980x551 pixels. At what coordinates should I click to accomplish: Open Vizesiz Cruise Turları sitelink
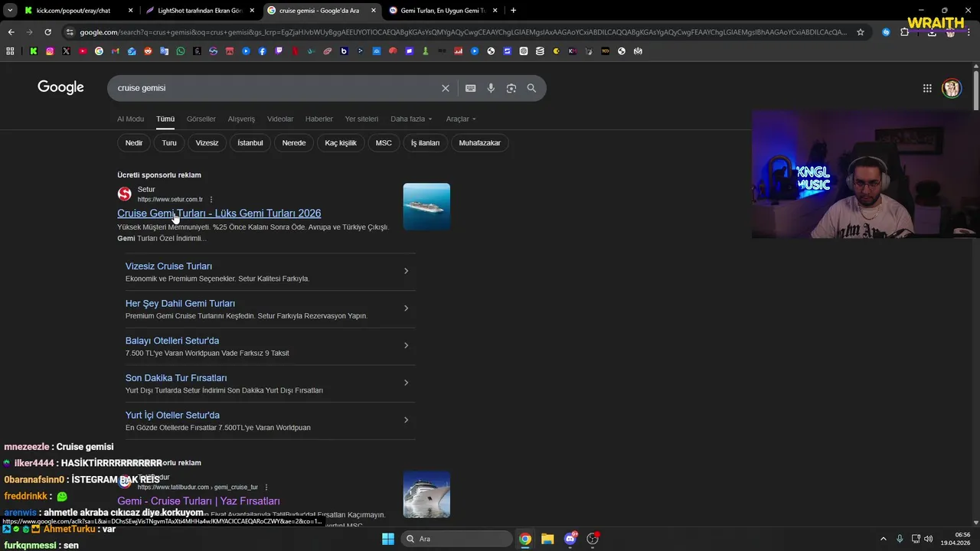click(x=168, y=266)
